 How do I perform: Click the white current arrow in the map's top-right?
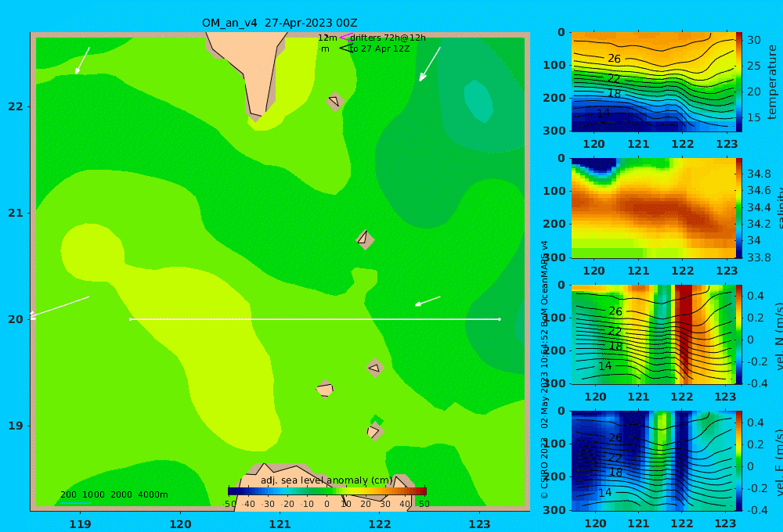tap(430, 64)
